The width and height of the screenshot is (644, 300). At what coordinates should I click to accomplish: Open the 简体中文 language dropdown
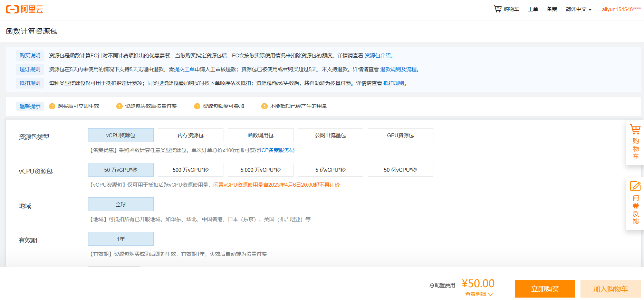coord(578,9)
